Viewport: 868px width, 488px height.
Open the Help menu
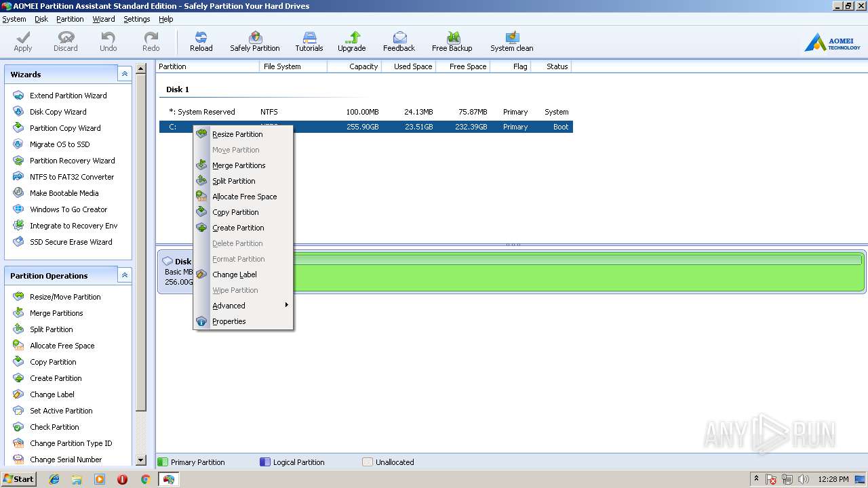click(x=166, y=19)
